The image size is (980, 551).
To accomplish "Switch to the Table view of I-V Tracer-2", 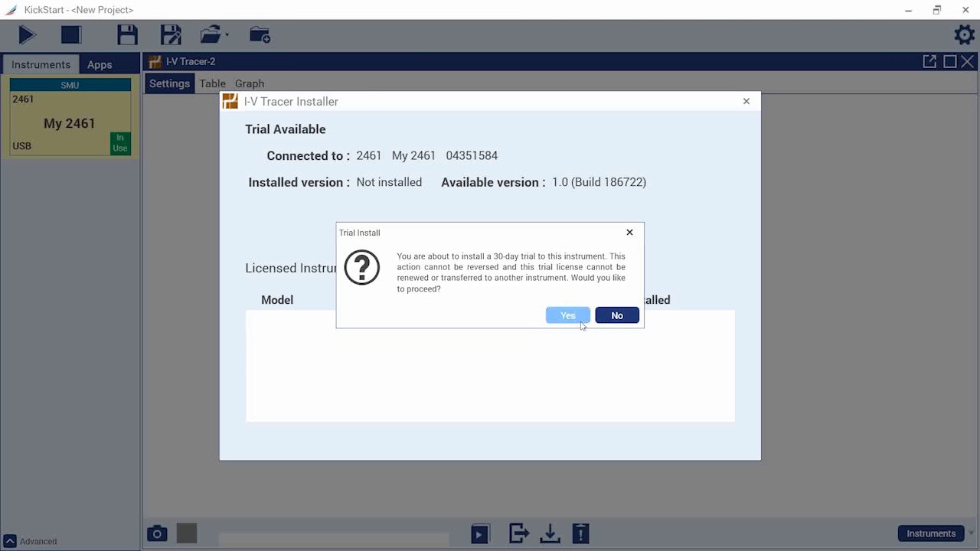I will coord(212,83).
